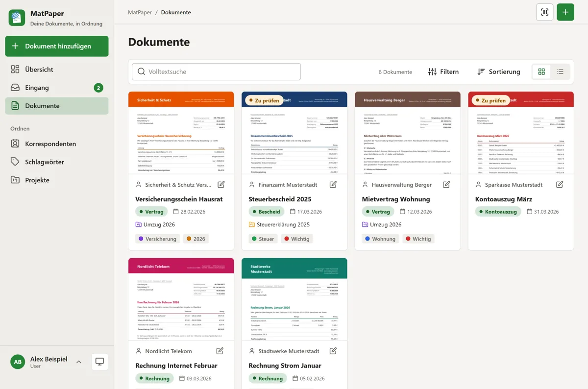This screenshot has width=588, height=389.
Task: Open Eingang in the sidebar
Action: click(57, 88)
